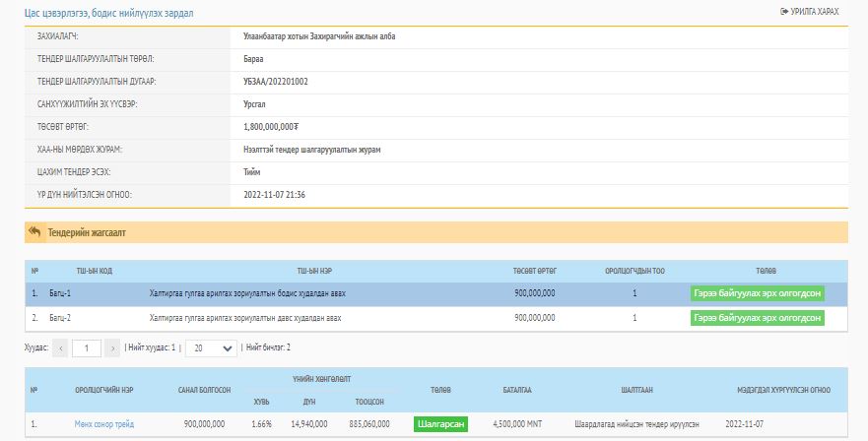
Task: Click the green status badge for Багц-1
Action: pos(757,293)
